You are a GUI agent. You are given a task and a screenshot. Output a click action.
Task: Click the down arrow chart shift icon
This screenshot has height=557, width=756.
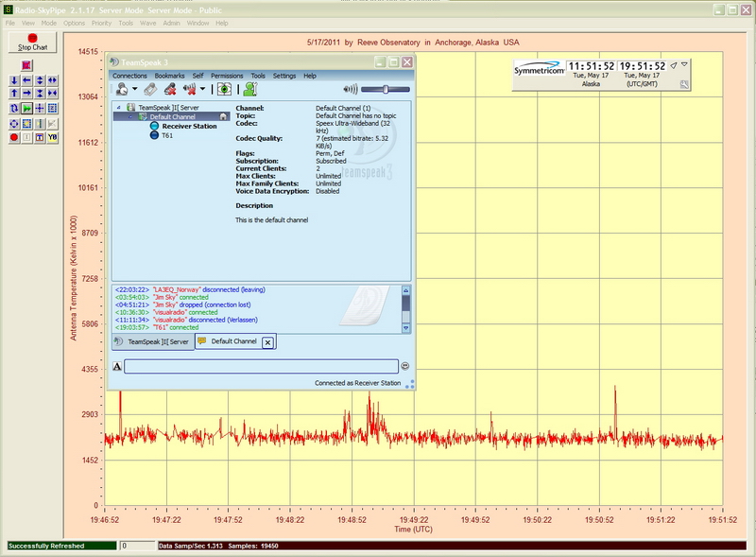(x=14, y=80)
